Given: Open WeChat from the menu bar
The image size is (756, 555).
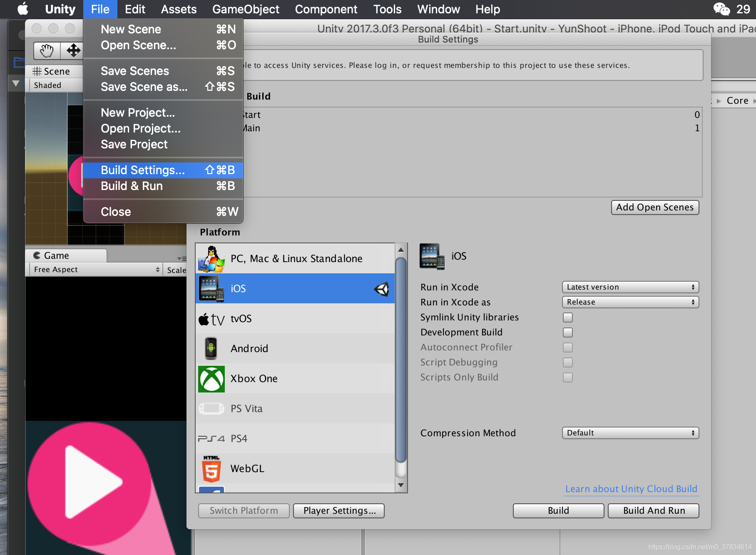Looking at the screenshot, I should pyautogui.click(x=721, y=9).
